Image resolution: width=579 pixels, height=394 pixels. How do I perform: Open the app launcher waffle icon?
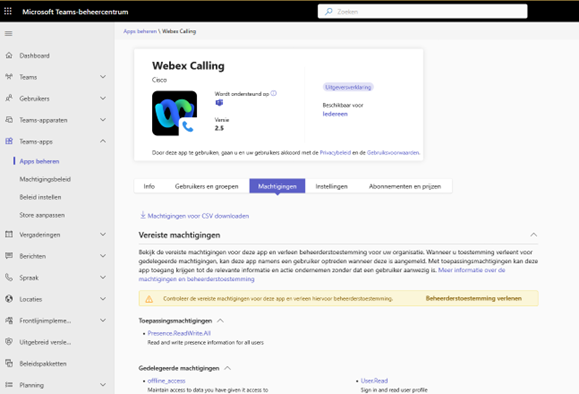8,11
